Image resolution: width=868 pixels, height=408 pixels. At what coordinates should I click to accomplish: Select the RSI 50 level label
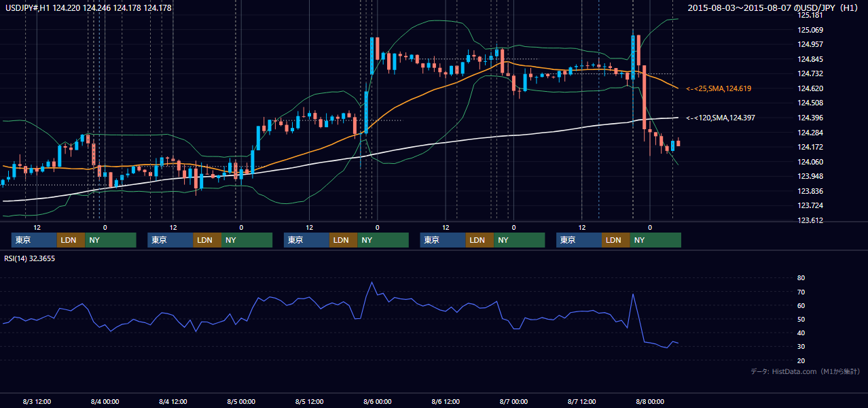click(x=801, y=319)
